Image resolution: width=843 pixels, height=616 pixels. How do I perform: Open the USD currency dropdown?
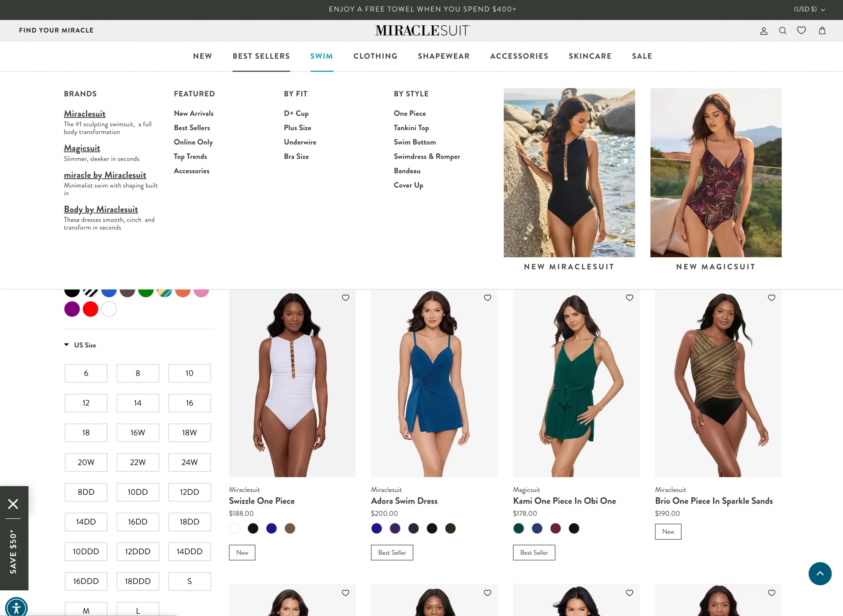click(809, 9)
